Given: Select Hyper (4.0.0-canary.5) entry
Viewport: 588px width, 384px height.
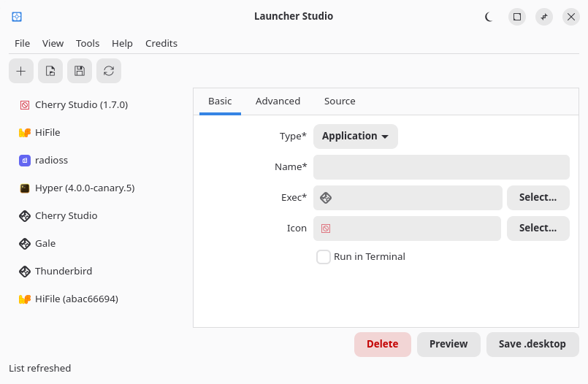Looking at the screenshot, I should pos(97,188).
